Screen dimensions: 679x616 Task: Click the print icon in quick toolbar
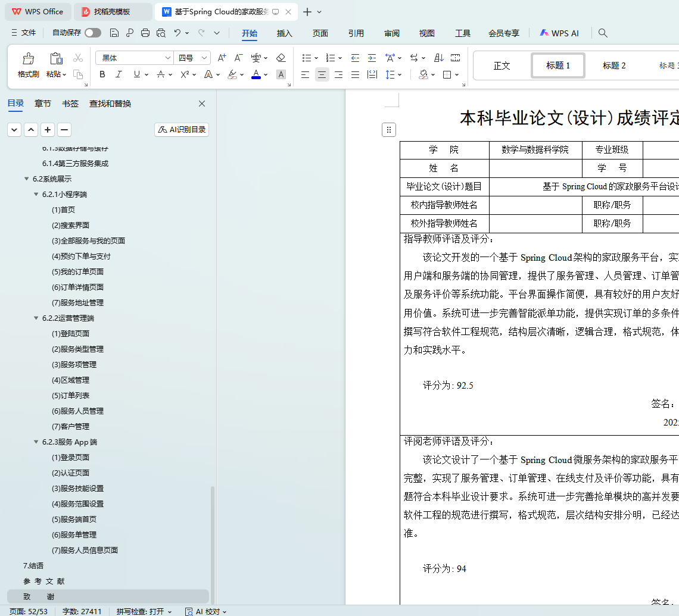pos(145,33)
